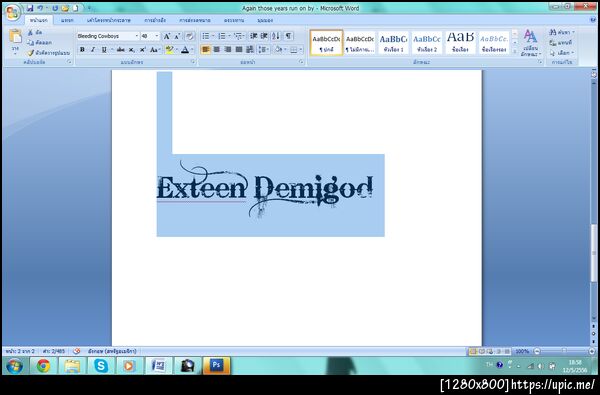This screenshot has width=600, height=395.
Task: Cut the selected text
Action: [35, 33]
